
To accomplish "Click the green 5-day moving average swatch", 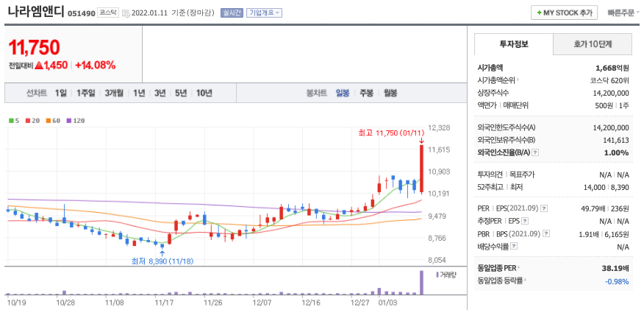I will point(11,121).
